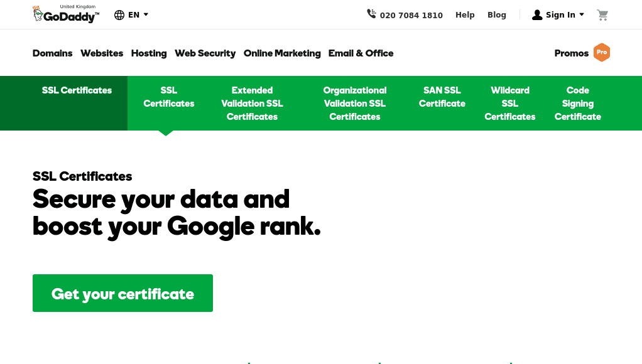642x364 pixels.
Task: Open the Email & Office menu
Action: (x=361, y=53)
